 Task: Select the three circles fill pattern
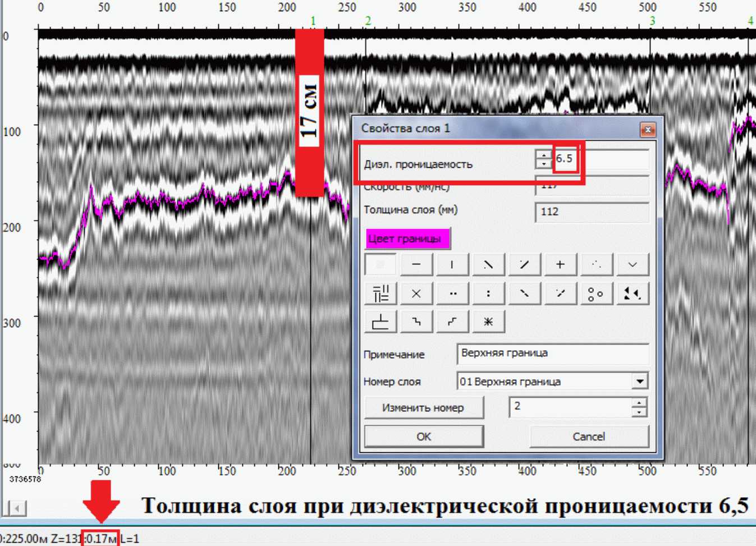(595, 293)
